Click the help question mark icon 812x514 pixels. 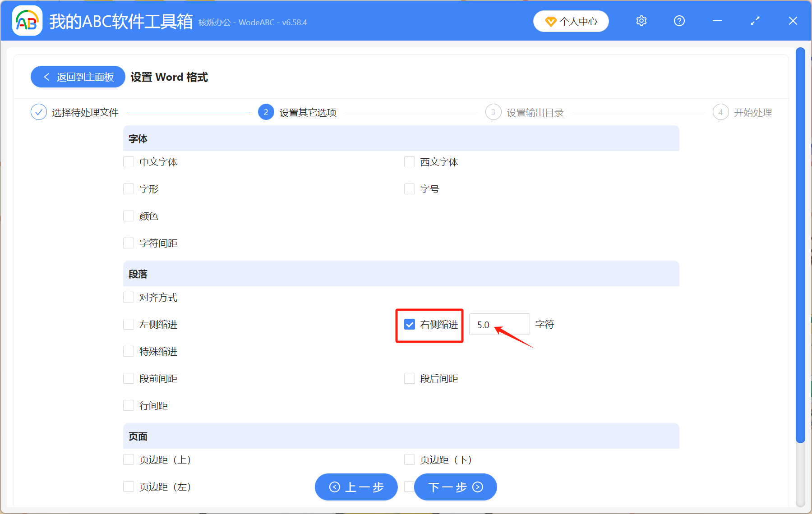click(x=679, y=20)
